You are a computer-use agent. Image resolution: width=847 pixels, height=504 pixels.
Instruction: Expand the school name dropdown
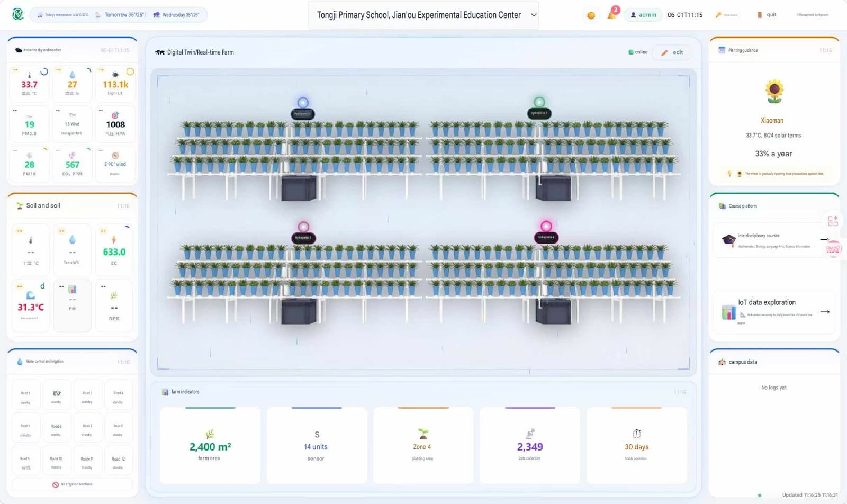tap(534, 15)
